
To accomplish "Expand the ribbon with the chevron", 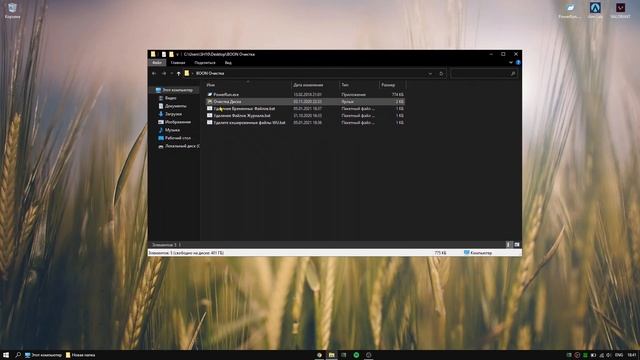I will coord(511,62).
